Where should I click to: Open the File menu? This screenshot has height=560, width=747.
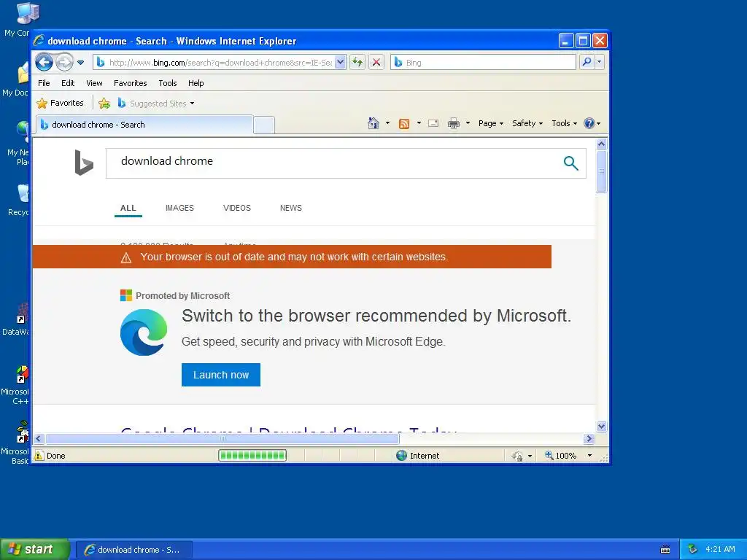44,83
